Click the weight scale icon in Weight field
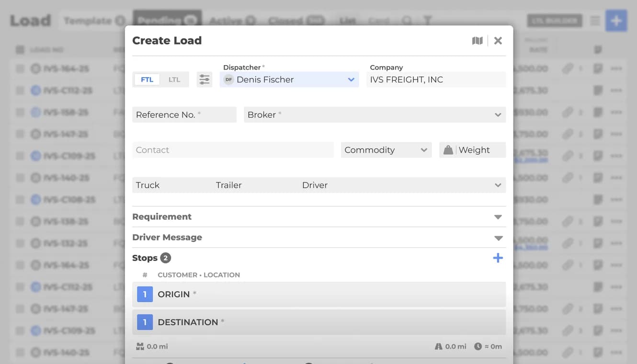The height and width of the screenshot is (364, 637). [448, 150]
